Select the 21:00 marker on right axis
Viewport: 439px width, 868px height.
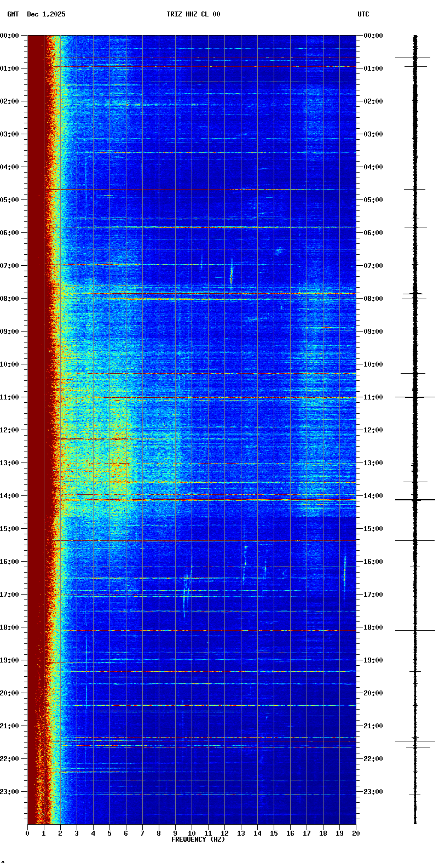click(x=373, y=726)
